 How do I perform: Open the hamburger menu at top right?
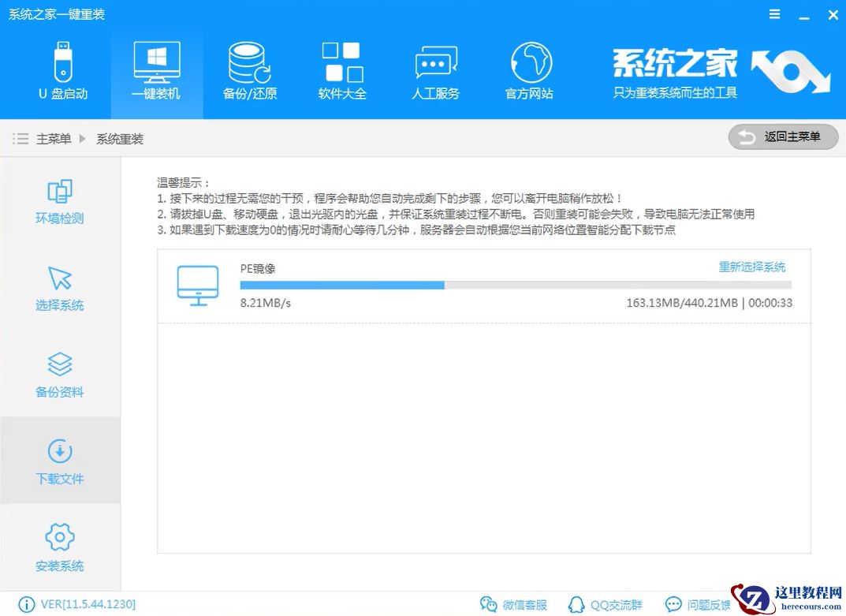click(773, 13)
